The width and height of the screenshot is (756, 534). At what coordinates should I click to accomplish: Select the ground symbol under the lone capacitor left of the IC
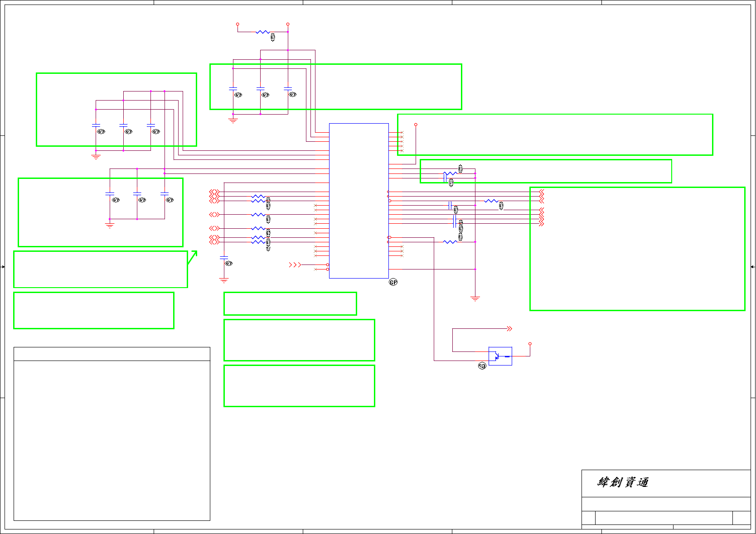pos(224,280)
